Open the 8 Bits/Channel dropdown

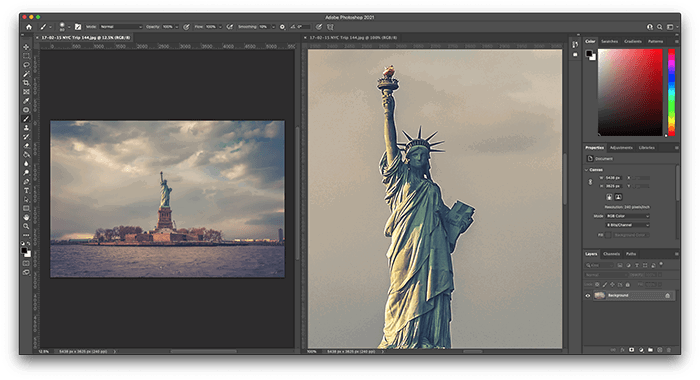pyautogui.click(x=627, y=225)
